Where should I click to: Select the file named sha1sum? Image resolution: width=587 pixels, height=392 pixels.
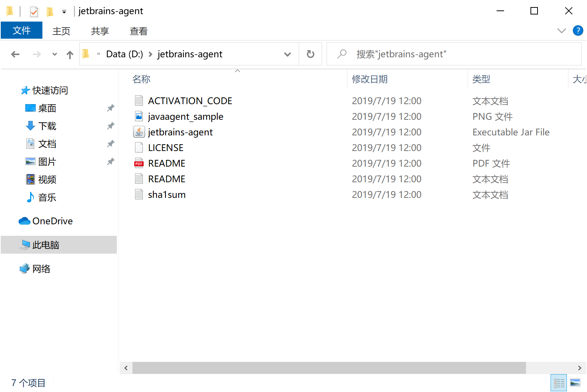[x=167, y=195]
